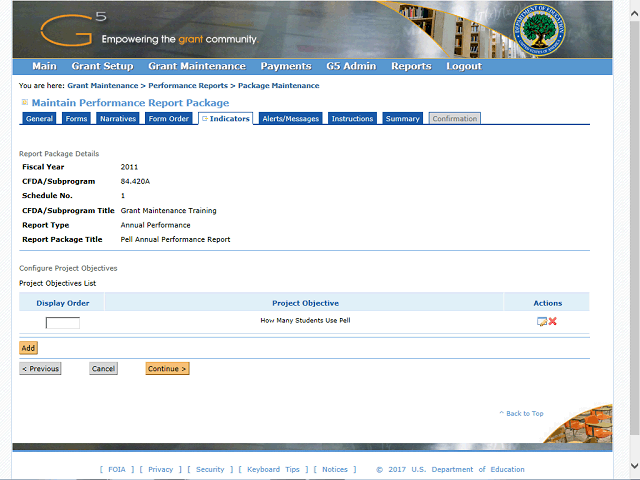Click Logout in the navigation bar
The image size is (640, 480).
464,66
